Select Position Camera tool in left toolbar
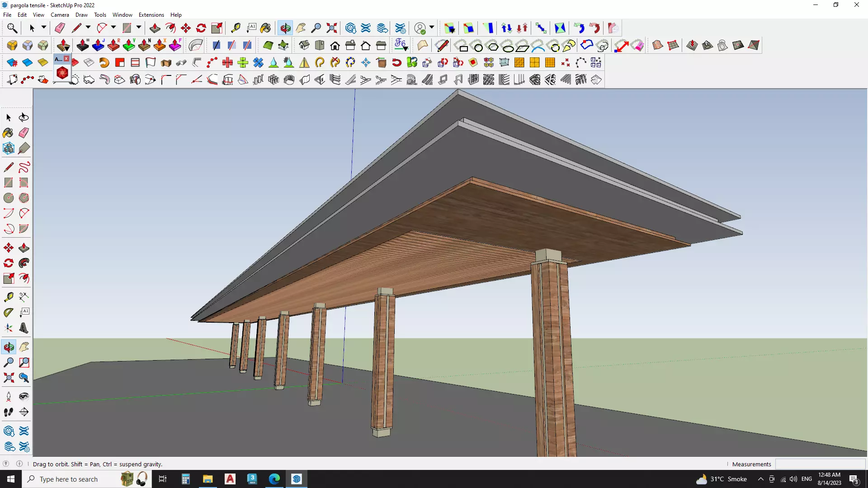 (x=9, y=397)
